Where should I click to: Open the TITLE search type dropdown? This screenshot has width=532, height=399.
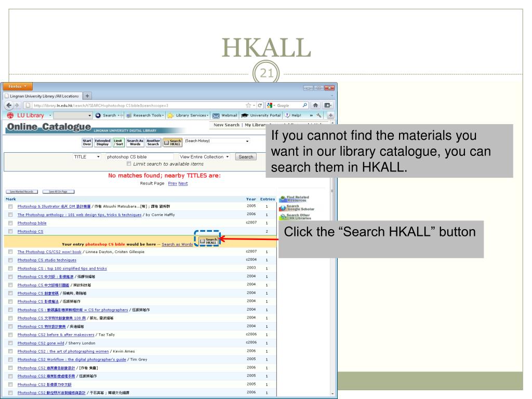tap(87, 157)
